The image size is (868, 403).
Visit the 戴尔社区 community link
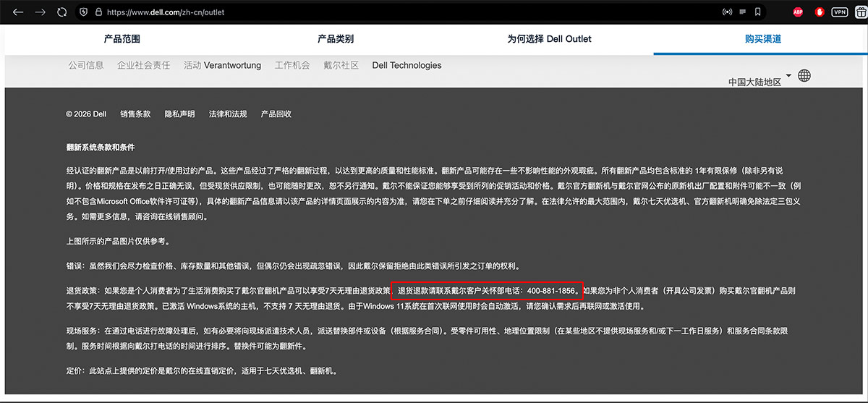341,65
